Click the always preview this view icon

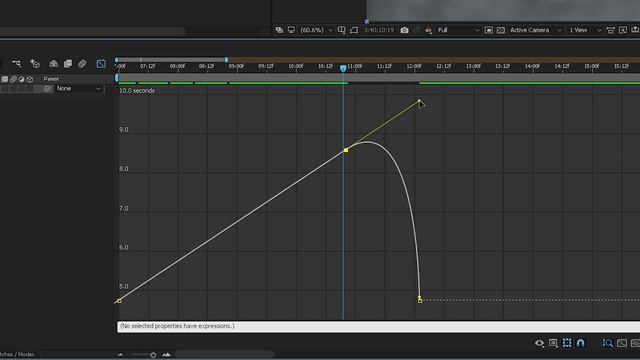tap(279, 30)
